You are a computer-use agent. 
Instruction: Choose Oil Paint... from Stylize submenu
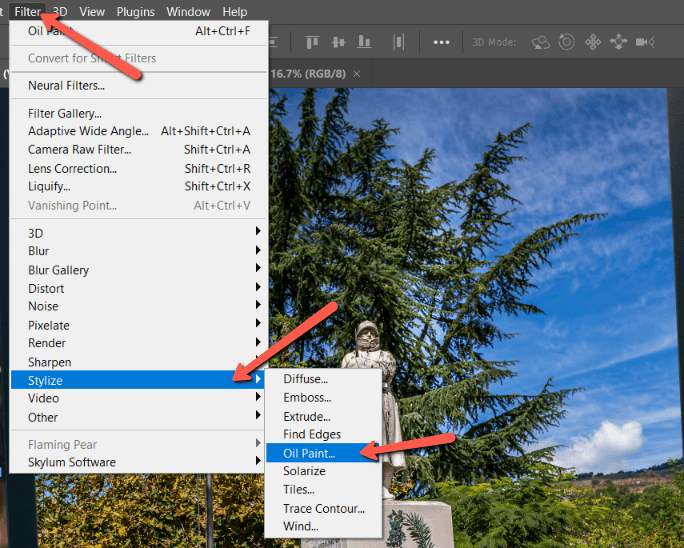pos(309,453)
